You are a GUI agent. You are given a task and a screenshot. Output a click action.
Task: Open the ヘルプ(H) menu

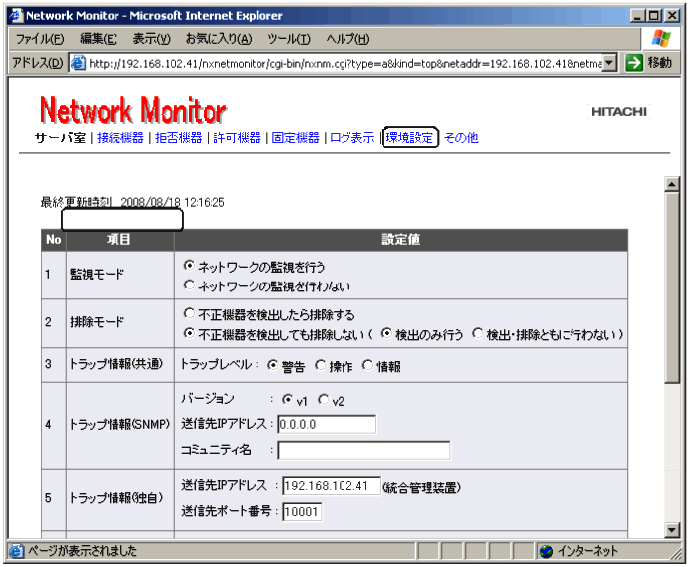click(x=348, y=39)
